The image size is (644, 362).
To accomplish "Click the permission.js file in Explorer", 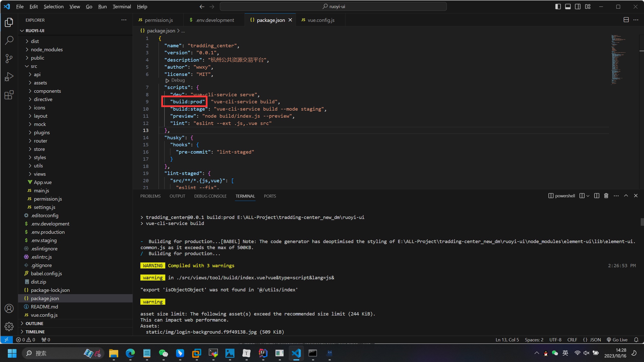I will 48,198.
